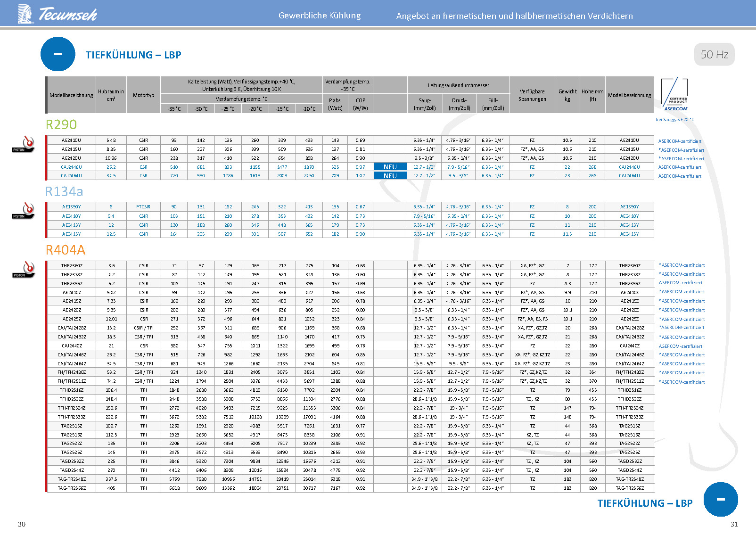This screenshot has width=756, height=535.
Task: Click the AE1390Y model name in R134a
Action: (71, 207)
